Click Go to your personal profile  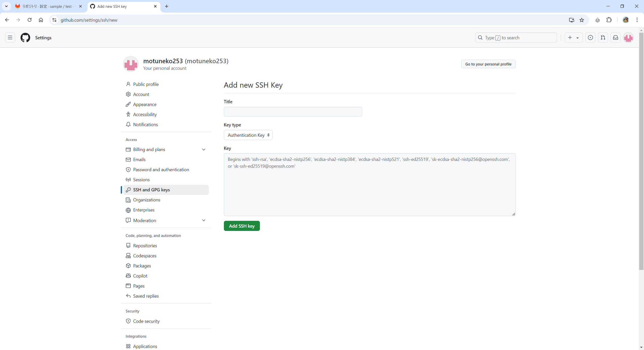488,64
